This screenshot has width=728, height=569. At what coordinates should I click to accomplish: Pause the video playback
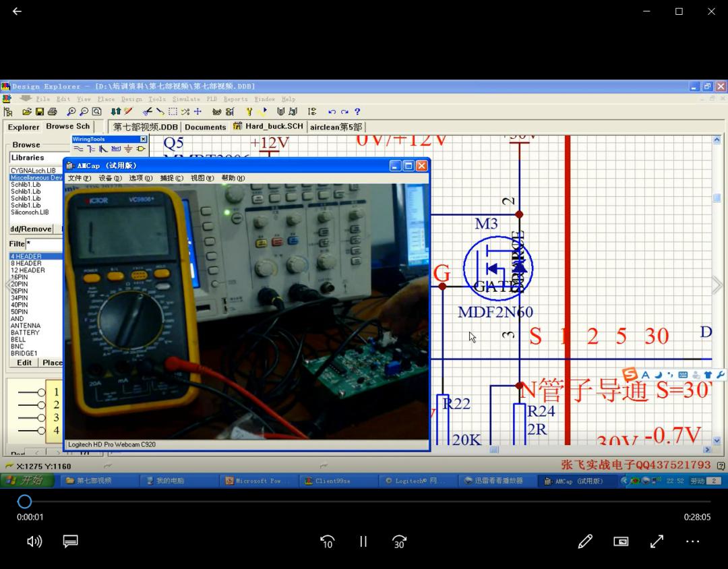coord(363,541)
